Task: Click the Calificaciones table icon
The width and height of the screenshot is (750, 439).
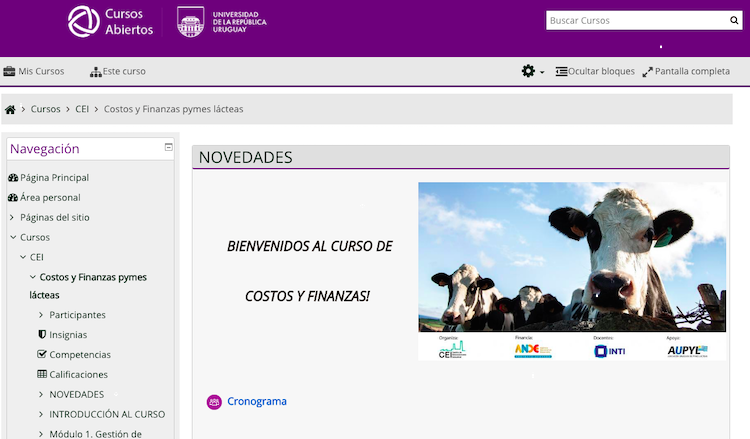Action: click(42, 374)
